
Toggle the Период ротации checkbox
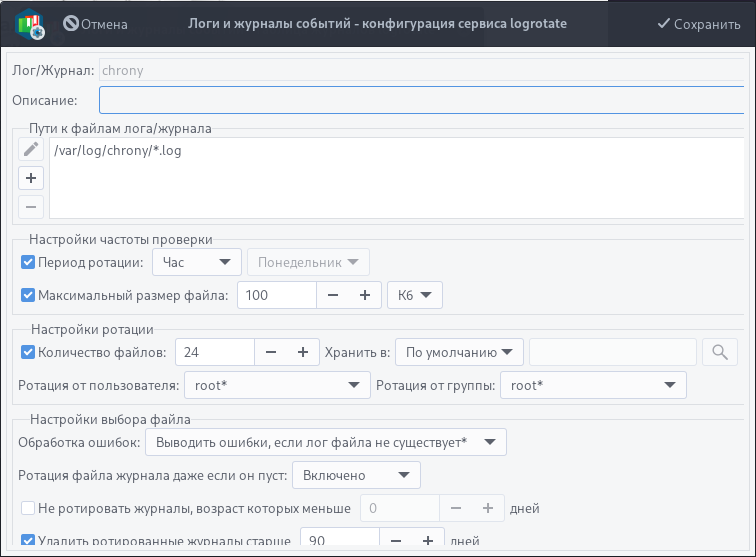click(x=28, y=262)
